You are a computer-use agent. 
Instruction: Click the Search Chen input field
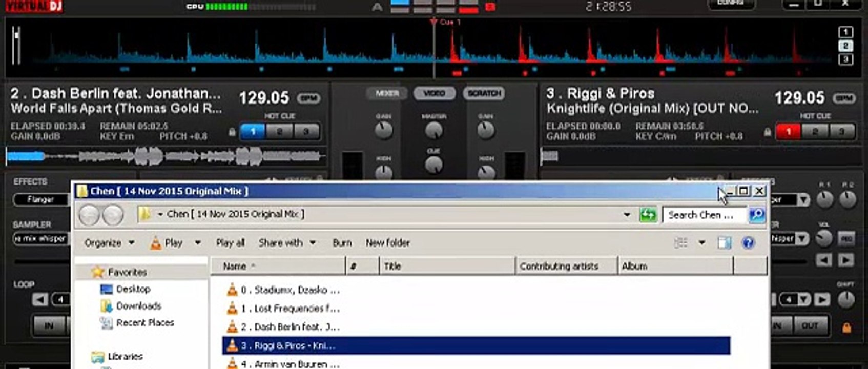point(706,215)
